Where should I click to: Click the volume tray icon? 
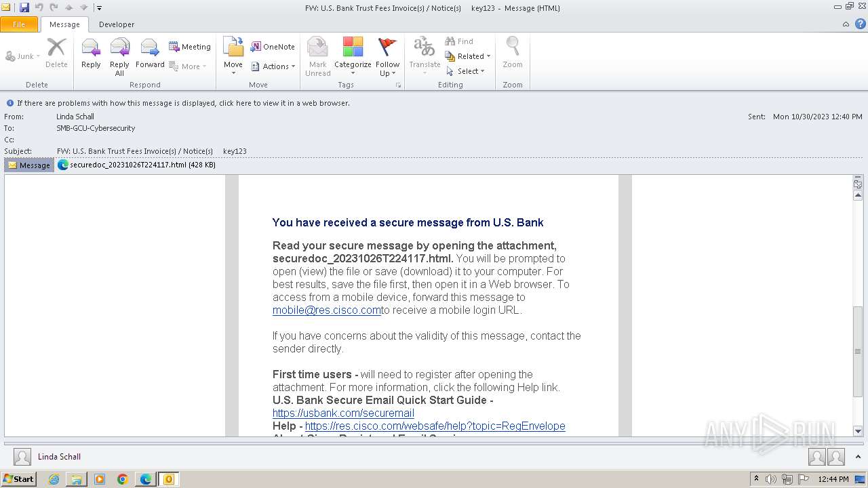tap(771, 479)
